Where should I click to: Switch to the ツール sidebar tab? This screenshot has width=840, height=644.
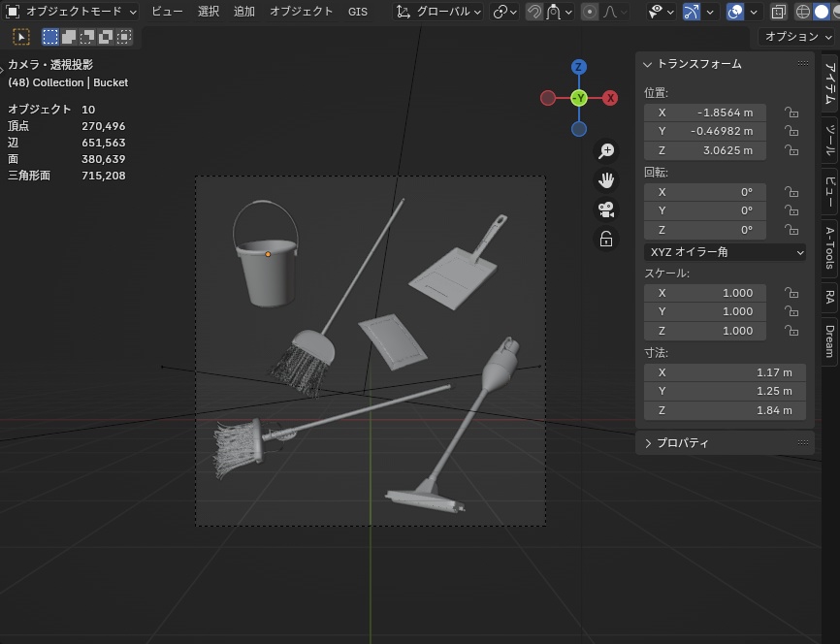[829, 143]
